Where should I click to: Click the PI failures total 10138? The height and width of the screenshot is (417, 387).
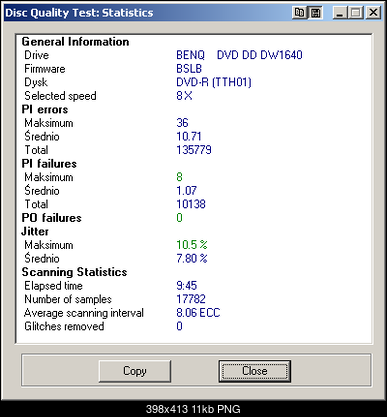(191, 204)
